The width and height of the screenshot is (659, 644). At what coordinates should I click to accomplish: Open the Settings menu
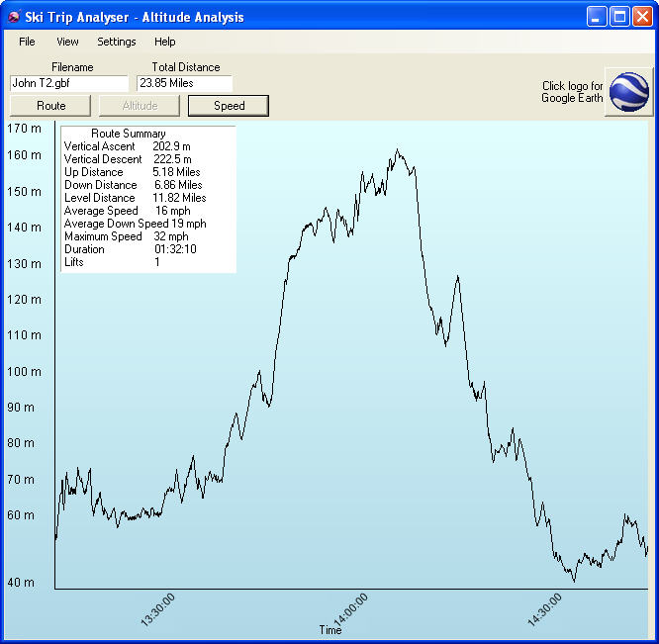pos(117,42)
